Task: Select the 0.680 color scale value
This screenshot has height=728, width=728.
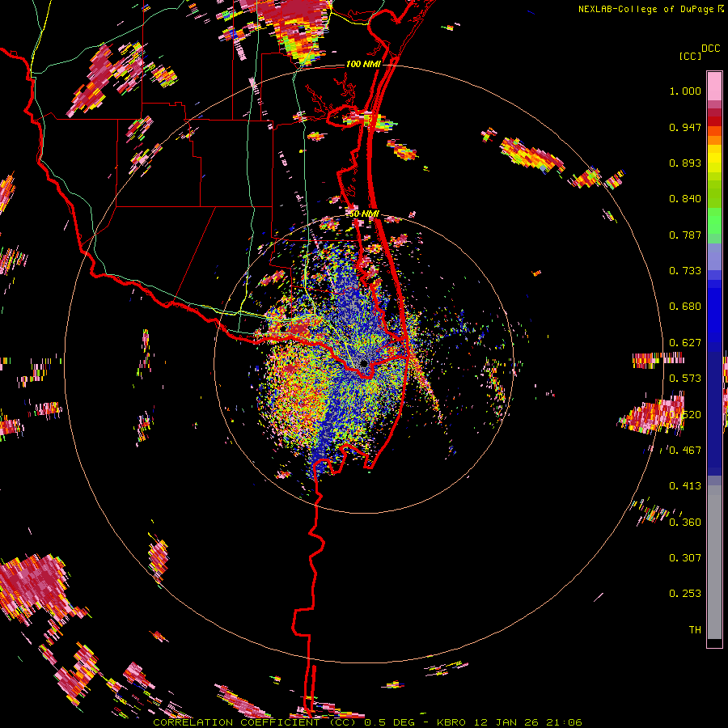Action: (685, 307)
